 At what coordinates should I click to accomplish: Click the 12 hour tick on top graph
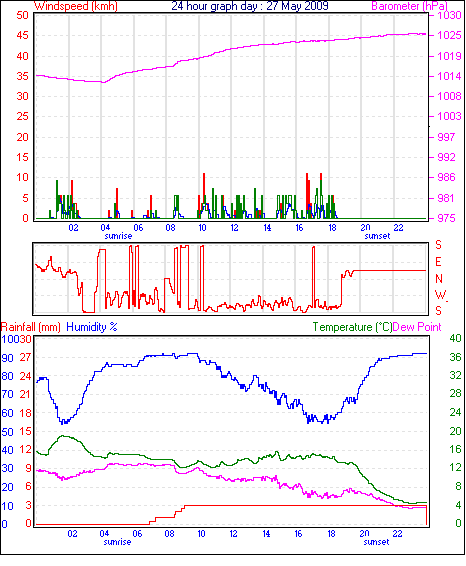click(x=235, y=228)
